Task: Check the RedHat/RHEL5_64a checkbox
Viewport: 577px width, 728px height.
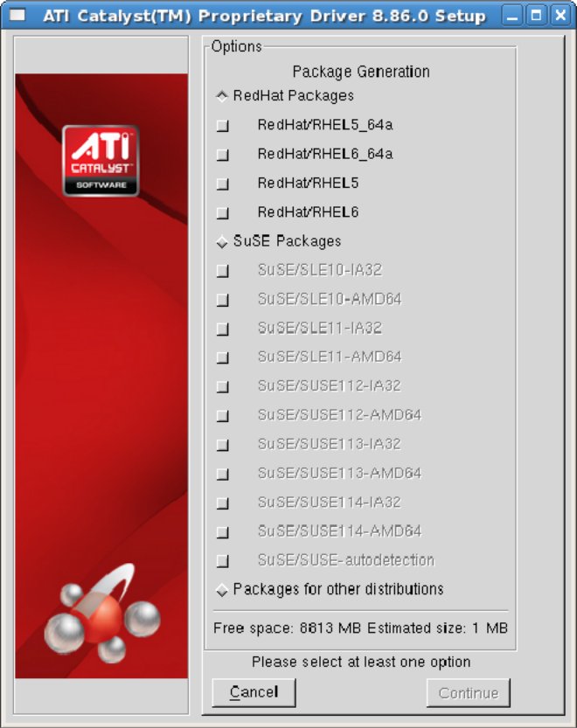Action: (x=223, y=125)
